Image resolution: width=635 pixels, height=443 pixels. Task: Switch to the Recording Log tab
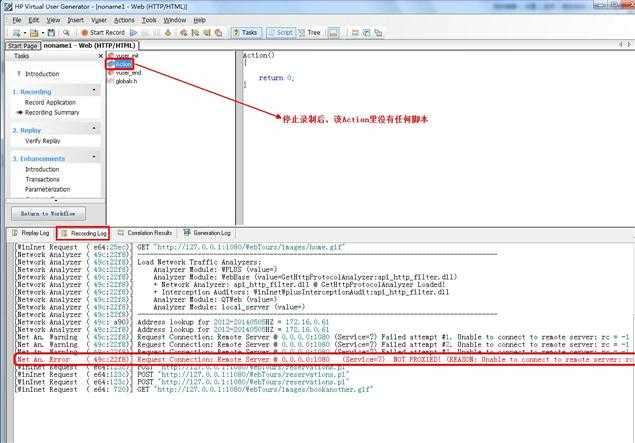(84, 233)
